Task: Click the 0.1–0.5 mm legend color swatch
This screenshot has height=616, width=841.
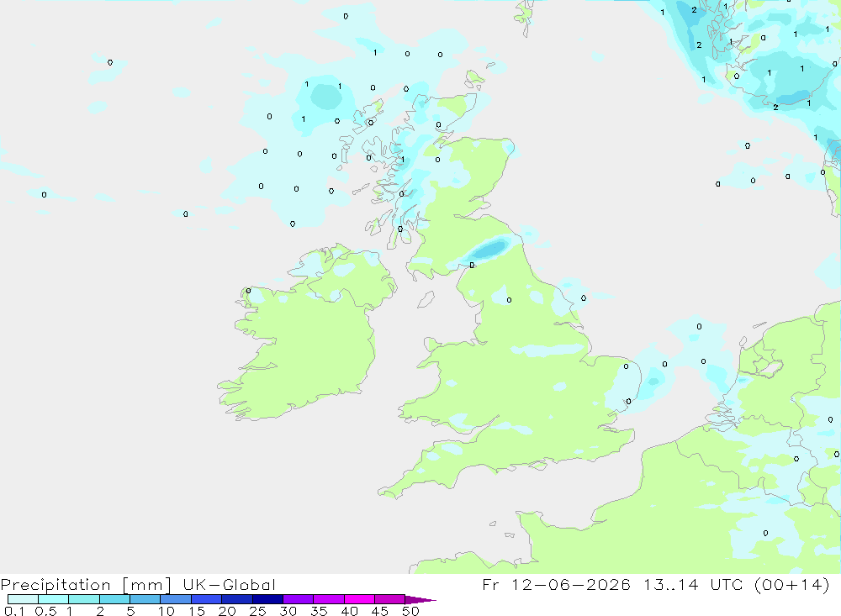Action: click(23, 599)
